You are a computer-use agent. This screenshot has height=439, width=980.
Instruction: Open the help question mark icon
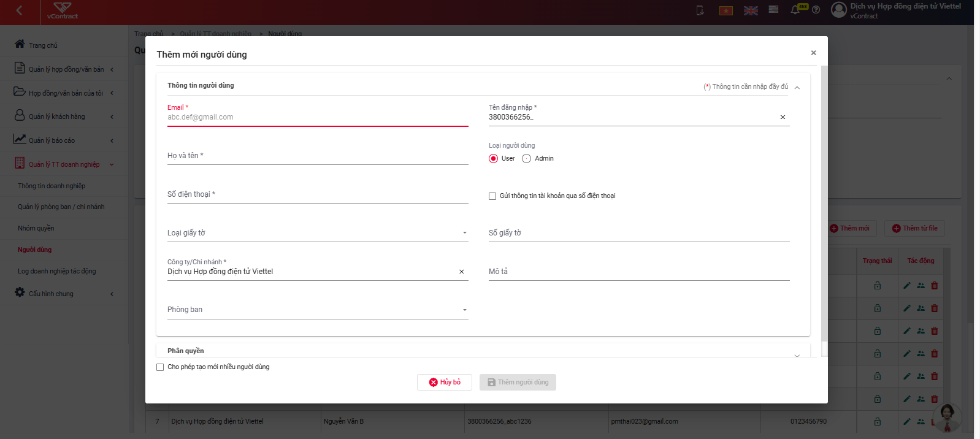pyautogui.click(x=816, y=10)
